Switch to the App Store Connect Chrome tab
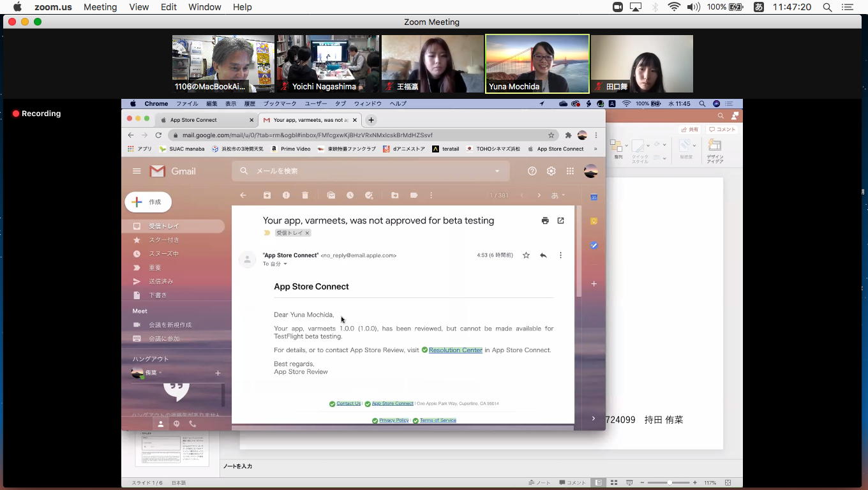868x490 pixels. pos(207,120)
